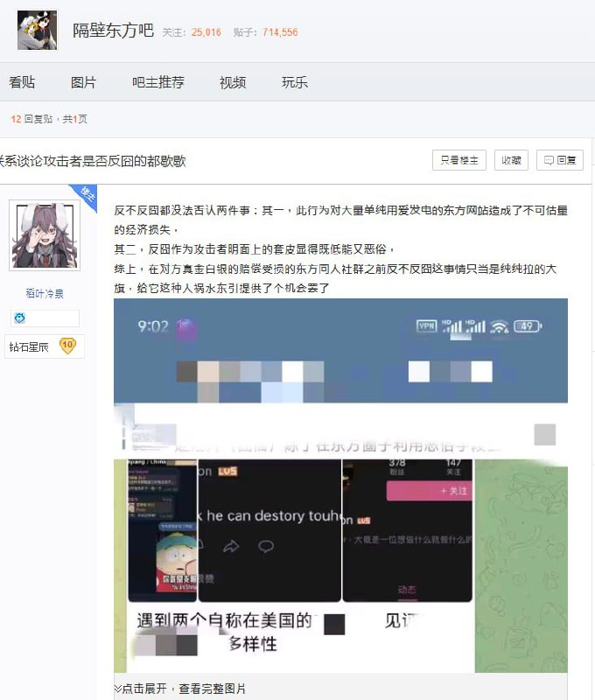The image size is (595, 700).
Task: Switch to the 视频 tab
Action: 233,82
